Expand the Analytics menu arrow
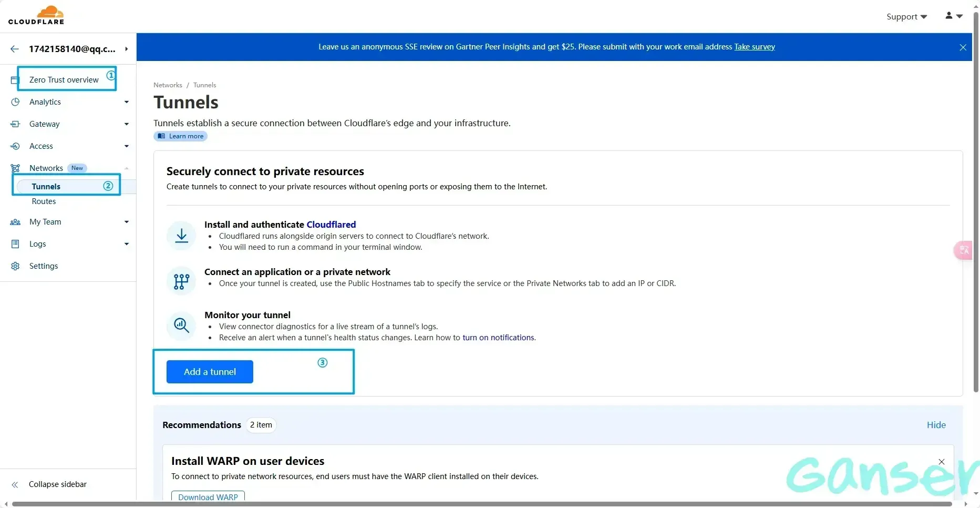The width and height of the screenshot is (980, 508). point(126,102)
